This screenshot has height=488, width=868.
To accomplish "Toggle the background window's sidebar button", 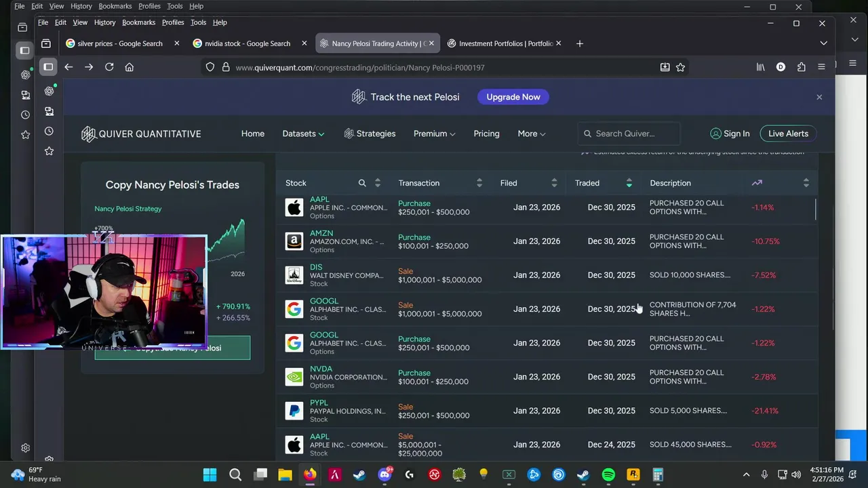I will [24, 50].
